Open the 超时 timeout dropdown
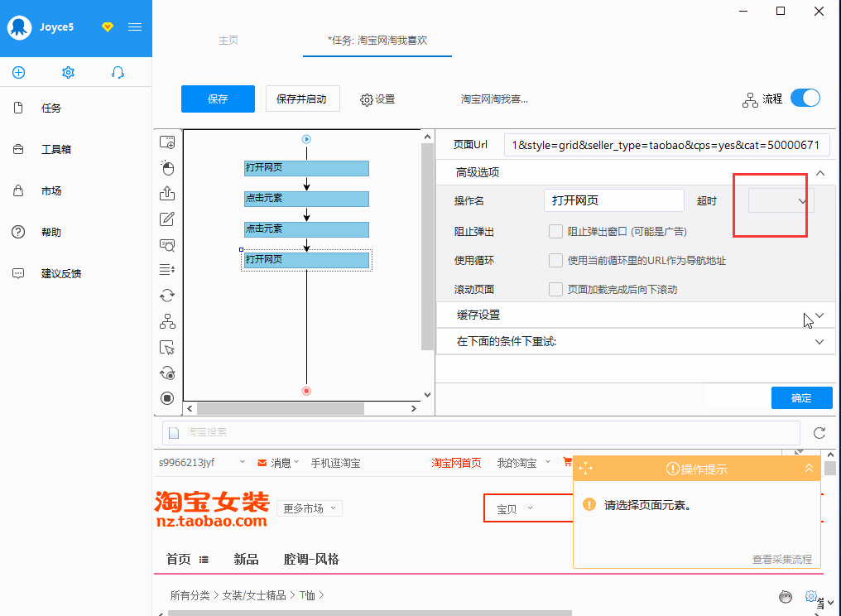 [781, 200]
